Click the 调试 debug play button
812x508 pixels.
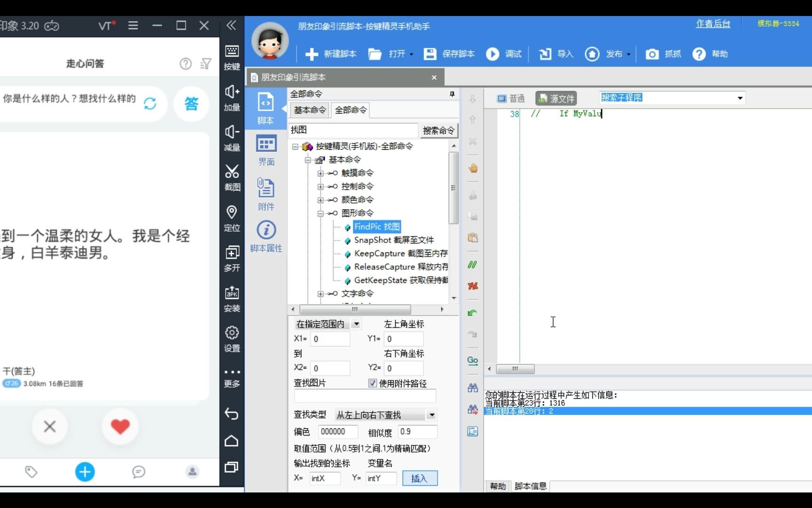(x=504, y=54)
